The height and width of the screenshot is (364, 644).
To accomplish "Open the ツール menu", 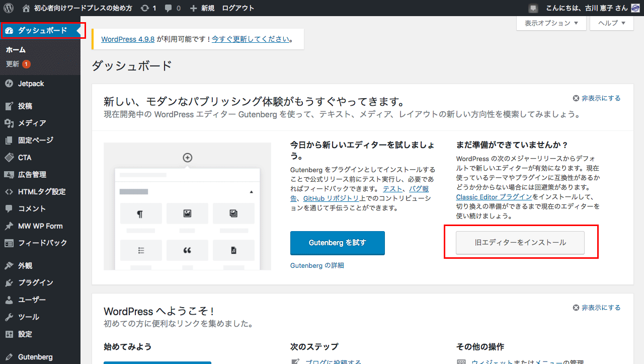I will coord(40,317).
